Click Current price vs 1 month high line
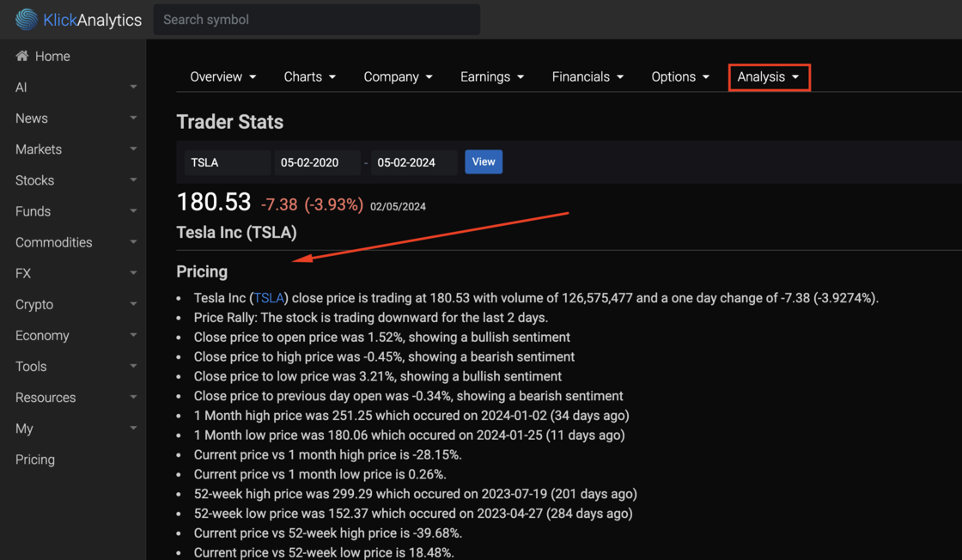This screenshot has width=962, height=560. click(x=327, y=455)
